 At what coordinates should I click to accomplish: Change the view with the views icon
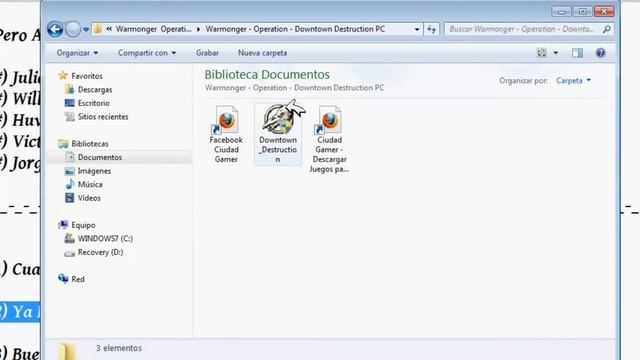[x=542, y=53]
